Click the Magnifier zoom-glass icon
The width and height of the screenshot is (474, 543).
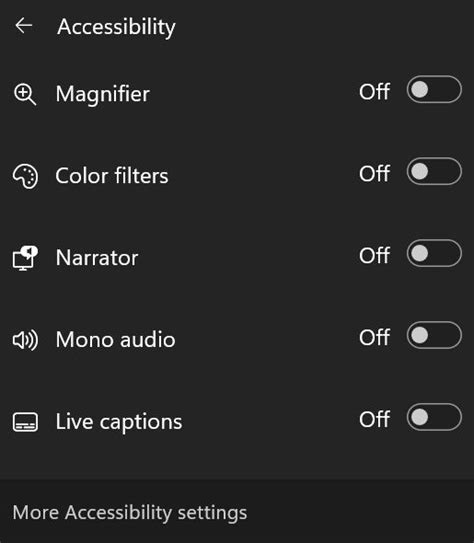tap(25, 94)
